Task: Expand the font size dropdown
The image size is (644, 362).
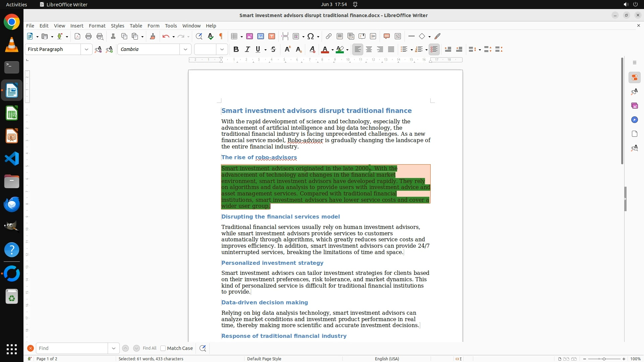Action: pyautogui.click(x=222, y=49)
